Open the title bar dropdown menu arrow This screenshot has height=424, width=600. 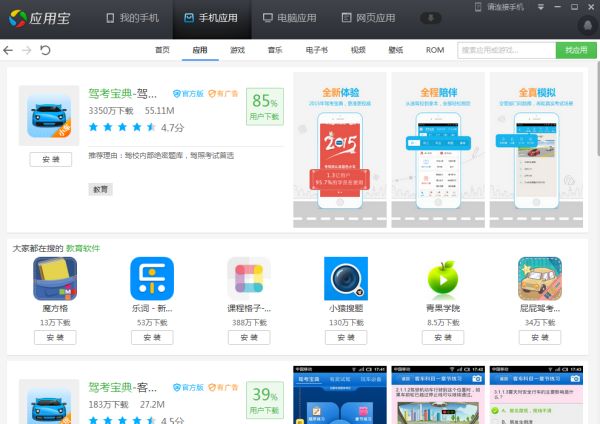[x=541, y=7]
